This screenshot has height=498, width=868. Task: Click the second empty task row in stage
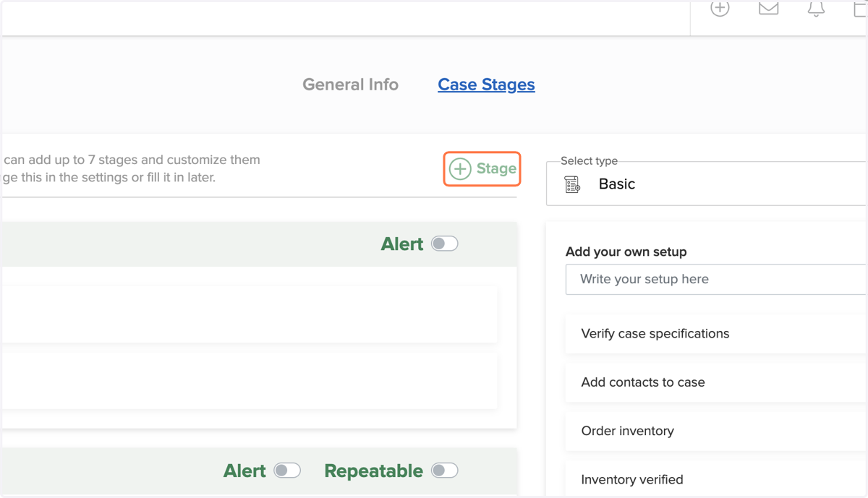[x=249, y=381]
